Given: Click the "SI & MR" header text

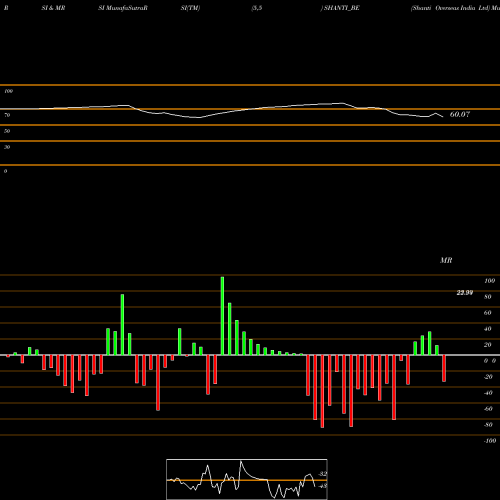Looking at the screenshot, I should click(53, 8).
